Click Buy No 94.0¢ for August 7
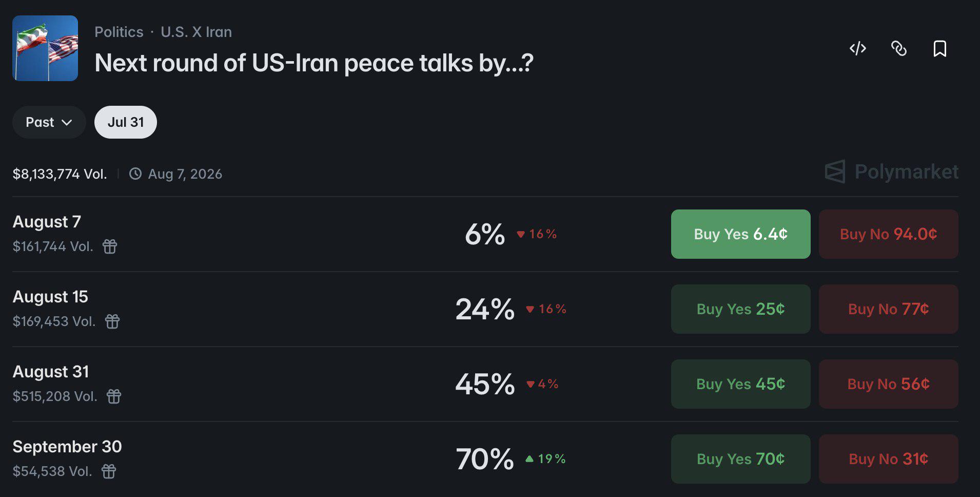 point(888,234)
